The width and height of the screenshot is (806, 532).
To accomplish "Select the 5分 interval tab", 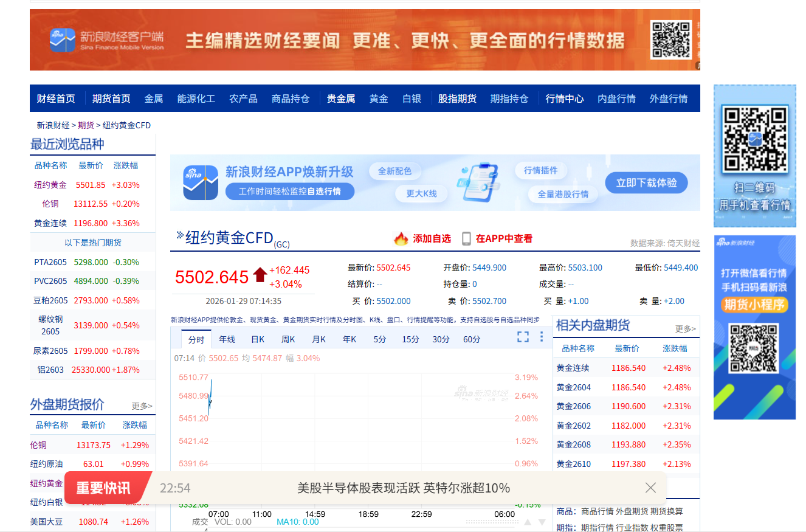I will click(380, 339).
